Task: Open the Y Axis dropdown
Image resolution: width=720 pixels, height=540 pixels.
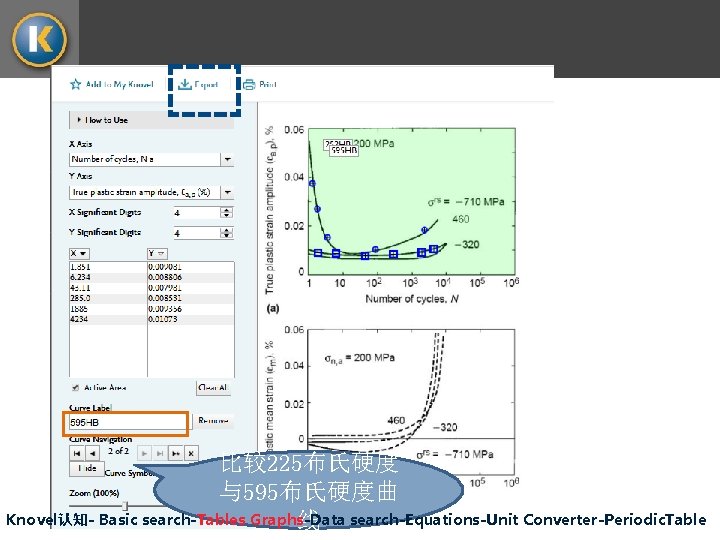Action: click(x=227, y=192)
